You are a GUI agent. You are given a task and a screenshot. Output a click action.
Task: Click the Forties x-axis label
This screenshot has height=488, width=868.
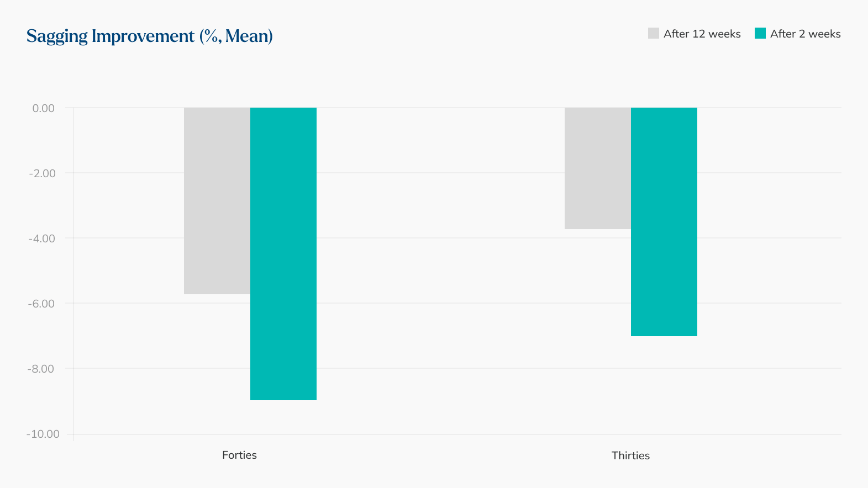pyautogui.click(x=239, y=455)
